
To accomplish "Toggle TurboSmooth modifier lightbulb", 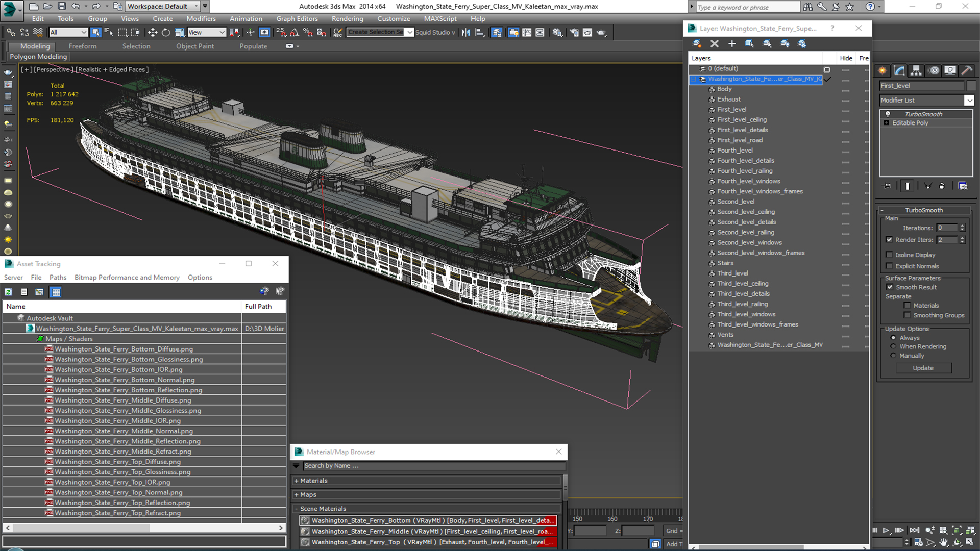I will (x=888, y=114).
